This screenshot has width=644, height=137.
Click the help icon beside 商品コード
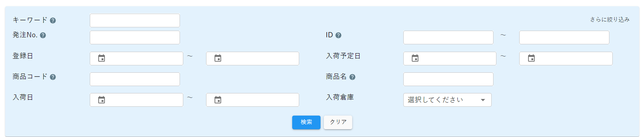point(53,77)
